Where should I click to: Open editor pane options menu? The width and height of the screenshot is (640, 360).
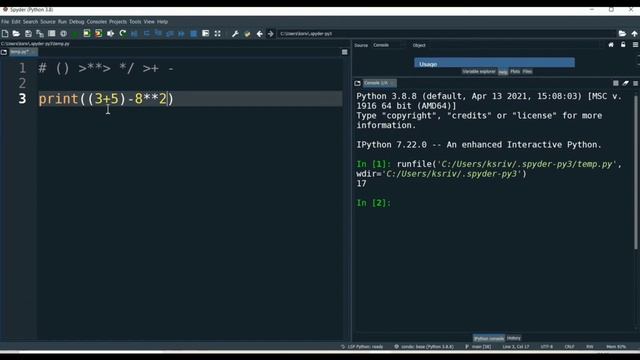tap(344, 52)
